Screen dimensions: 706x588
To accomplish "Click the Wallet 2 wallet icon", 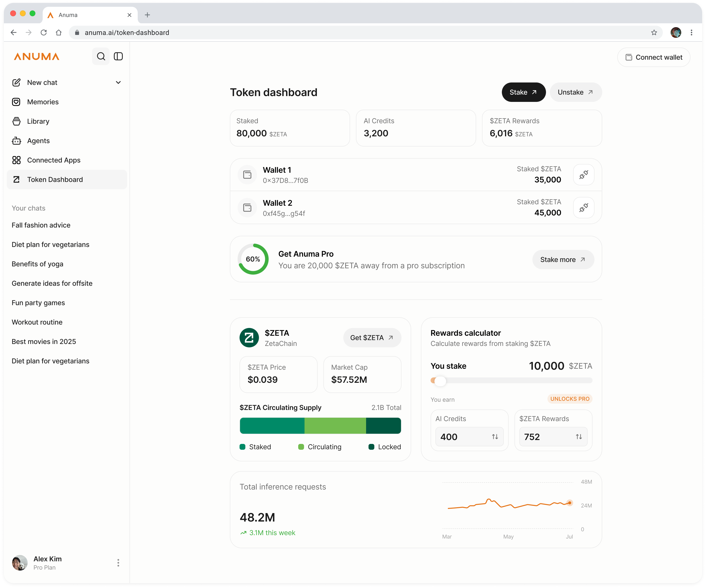I will (248, 208).
